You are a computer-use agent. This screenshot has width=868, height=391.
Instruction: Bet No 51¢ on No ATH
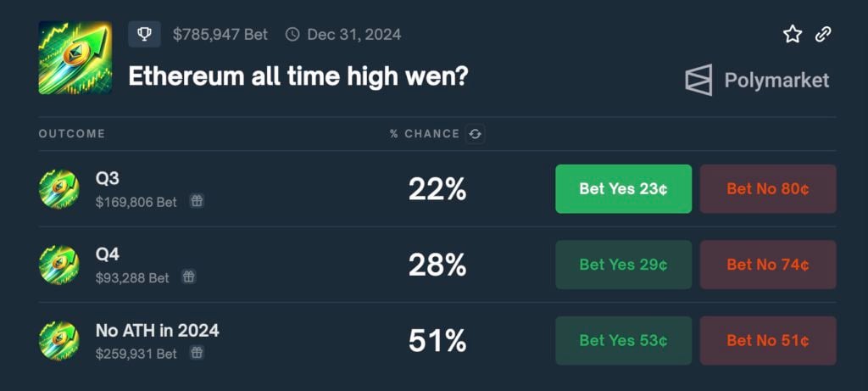[x=767, y=340]
